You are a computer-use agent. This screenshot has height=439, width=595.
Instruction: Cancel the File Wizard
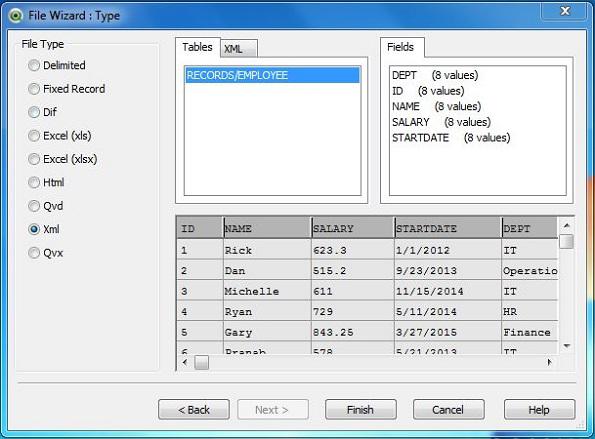pyautogui.click(x=449, y=410)
